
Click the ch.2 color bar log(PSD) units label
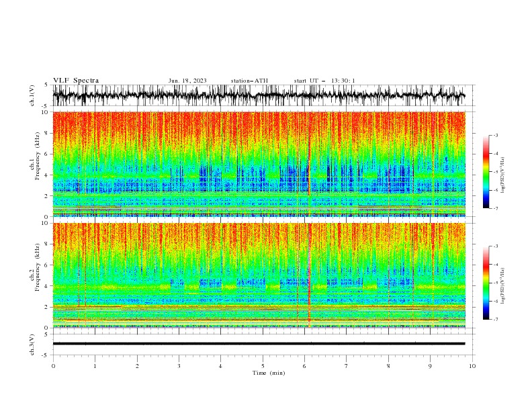click(502, 286)
